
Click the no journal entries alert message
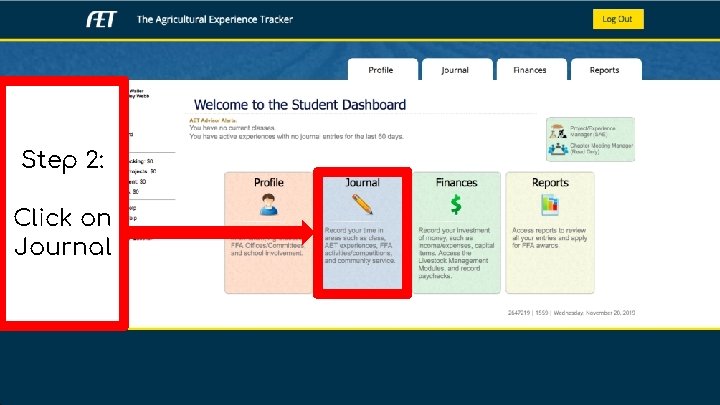(x=297, y=136)
